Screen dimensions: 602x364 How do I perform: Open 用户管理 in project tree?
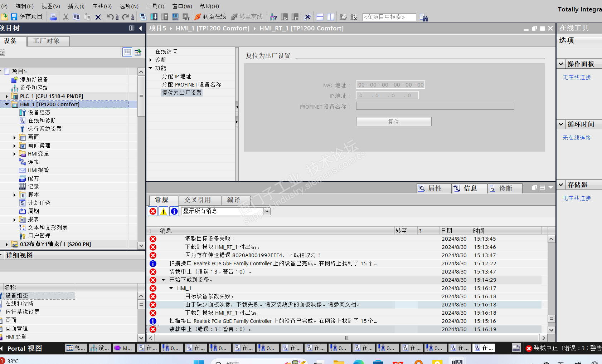(39, 236)
